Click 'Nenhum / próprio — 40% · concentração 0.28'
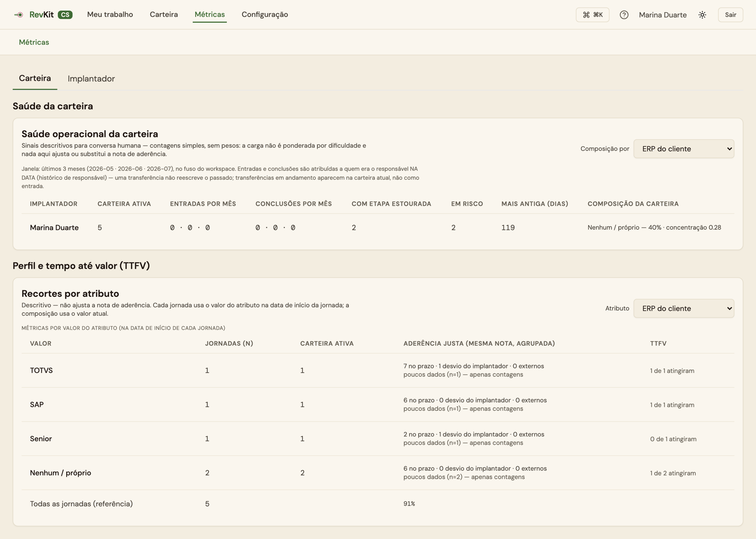This screenshot has height=539, width=756. pos(654,227)
